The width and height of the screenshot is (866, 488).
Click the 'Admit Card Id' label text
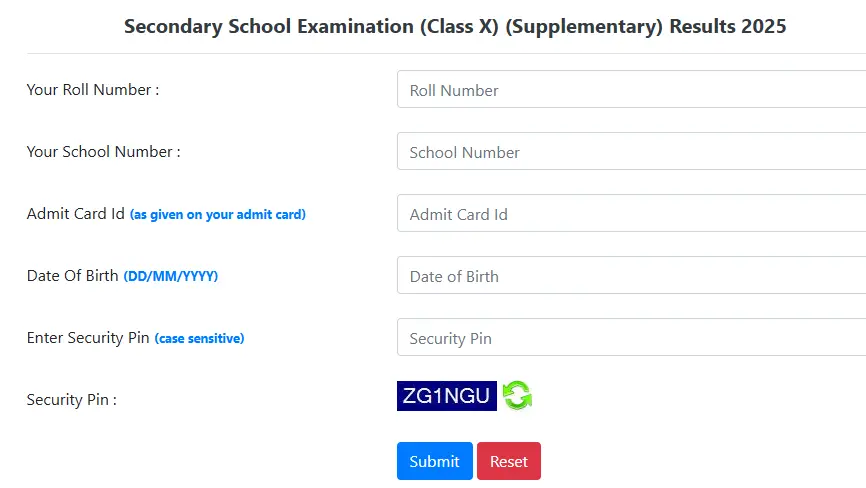[76, 214]
